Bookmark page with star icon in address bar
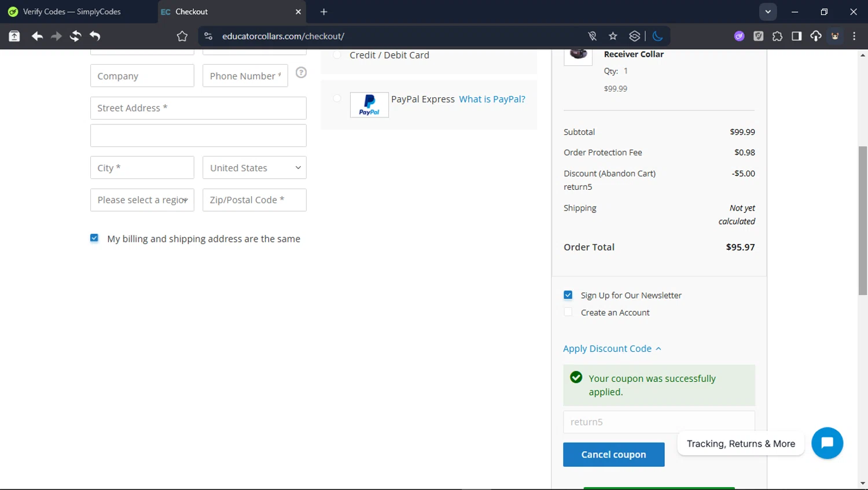 click(x=613, y=36)
